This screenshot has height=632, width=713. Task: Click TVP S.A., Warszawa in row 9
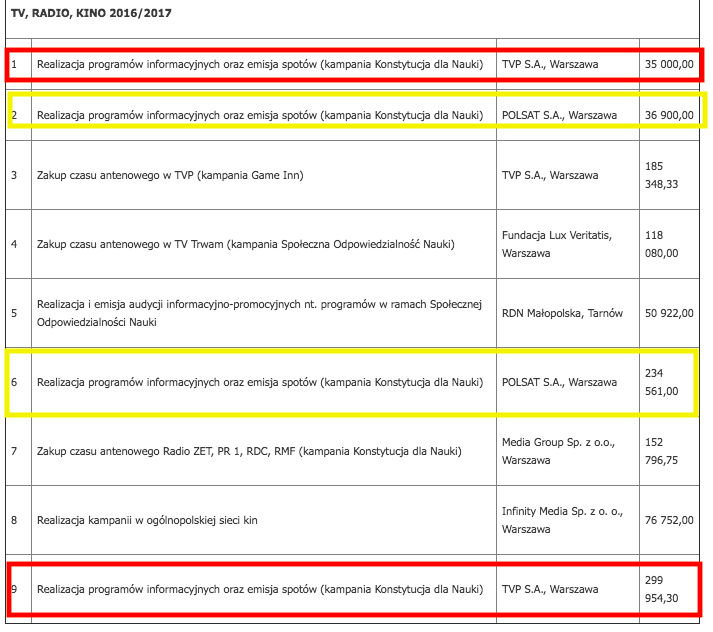pos(550,589)
